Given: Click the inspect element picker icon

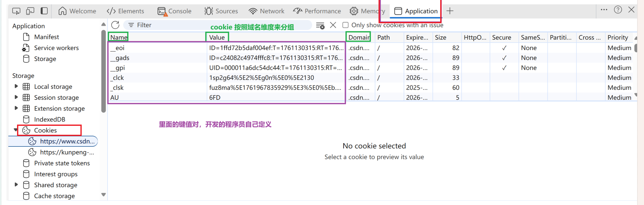Looking at the screenshot, I should (16, 11).
